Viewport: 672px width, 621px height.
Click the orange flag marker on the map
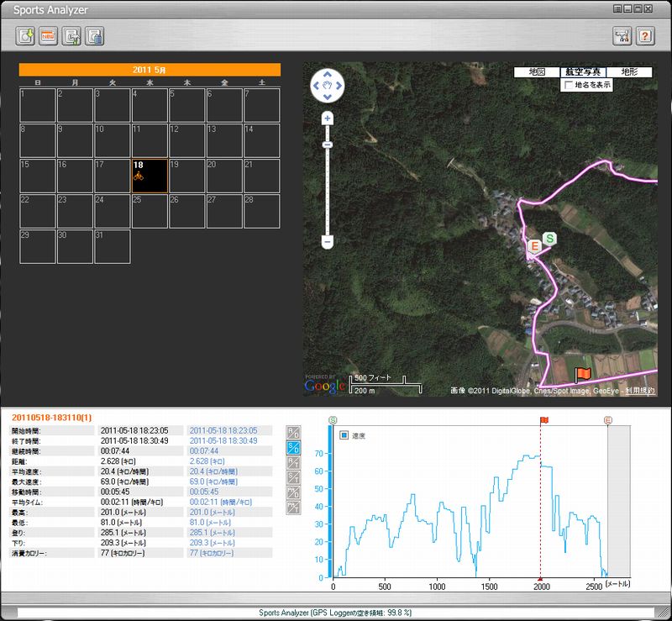(582, 375)
